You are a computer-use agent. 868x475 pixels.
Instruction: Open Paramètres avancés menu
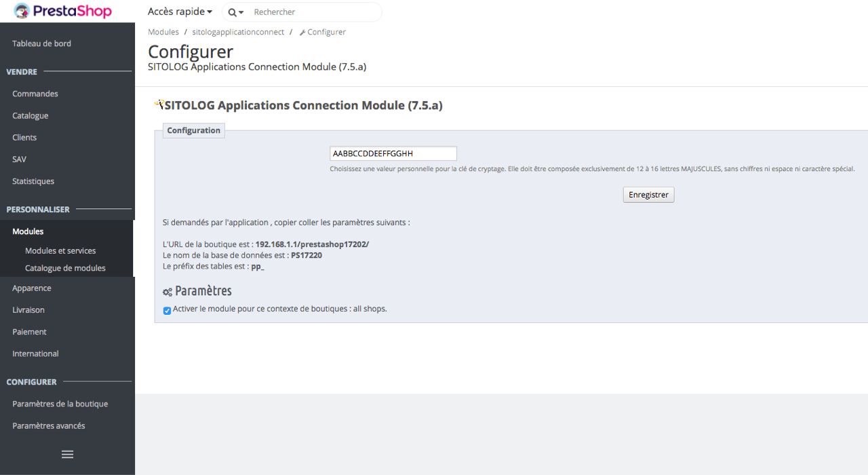pyautogui.click(x=49, y=425)
